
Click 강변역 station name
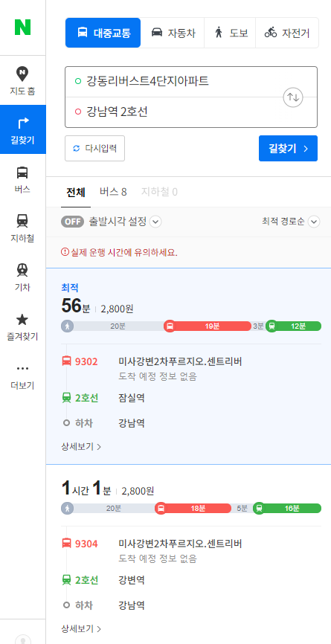click(132, 580)
